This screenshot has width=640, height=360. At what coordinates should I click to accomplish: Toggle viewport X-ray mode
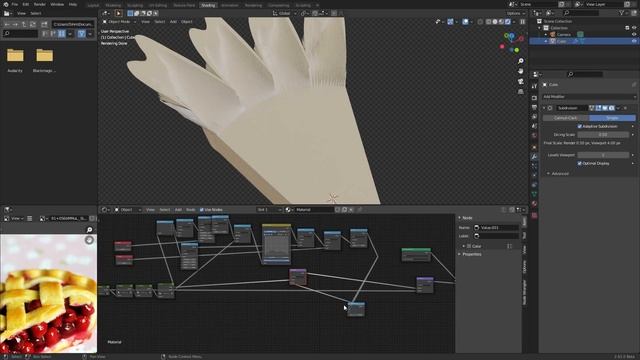click(480, 22)
